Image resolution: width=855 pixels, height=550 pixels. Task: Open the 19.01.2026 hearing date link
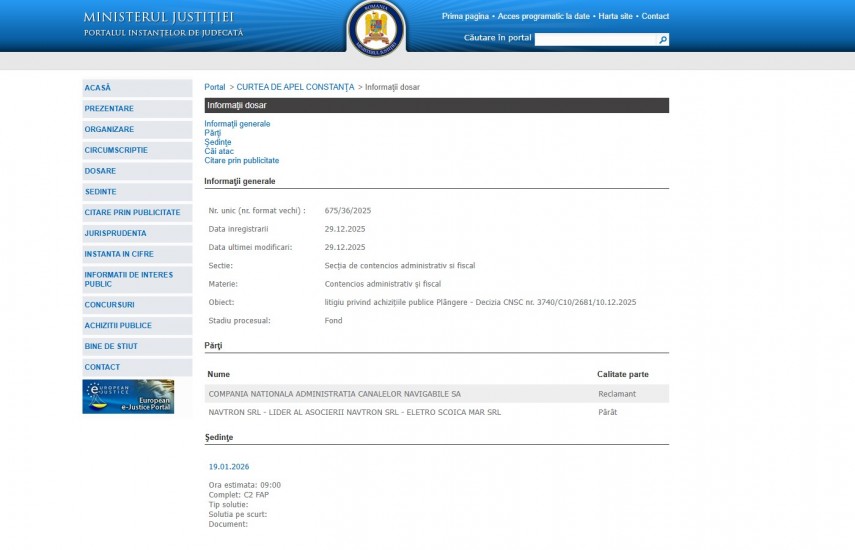point(229,467)
